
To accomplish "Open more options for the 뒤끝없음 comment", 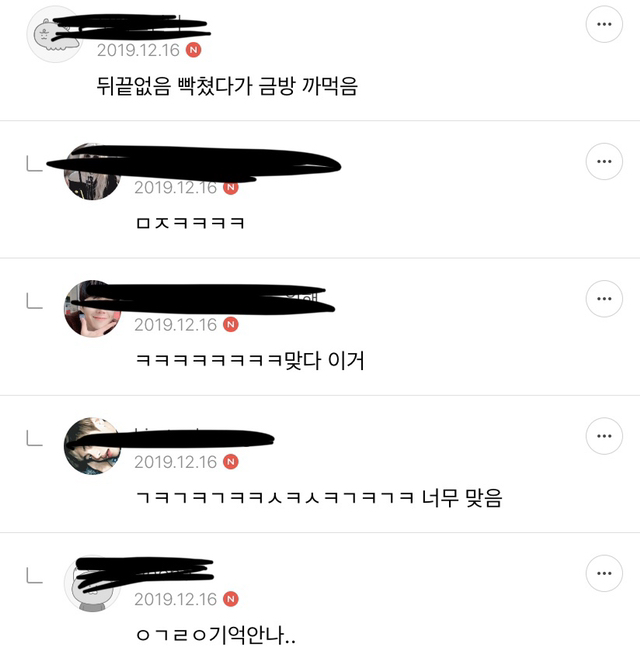I will [604, 24].
